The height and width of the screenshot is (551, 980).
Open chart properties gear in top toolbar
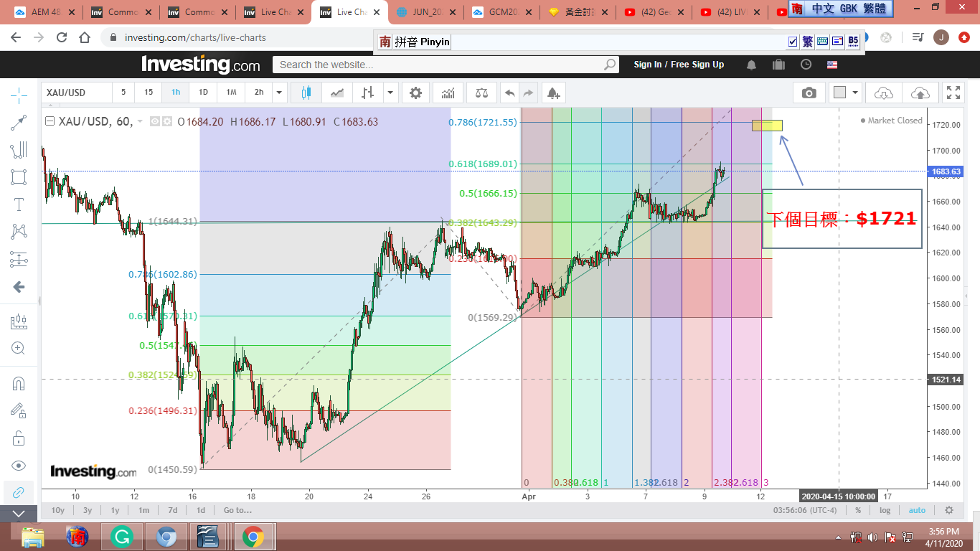click(415, 93)
